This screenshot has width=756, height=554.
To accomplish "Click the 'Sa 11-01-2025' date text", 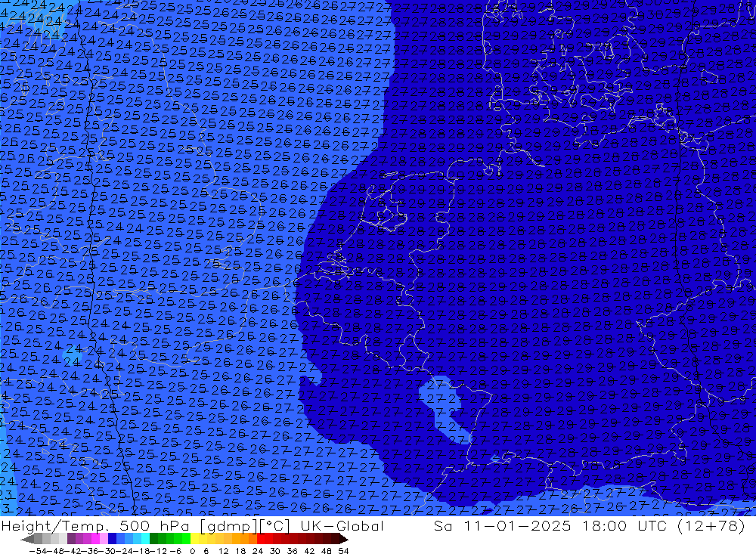I will click(x=502, y=525).
